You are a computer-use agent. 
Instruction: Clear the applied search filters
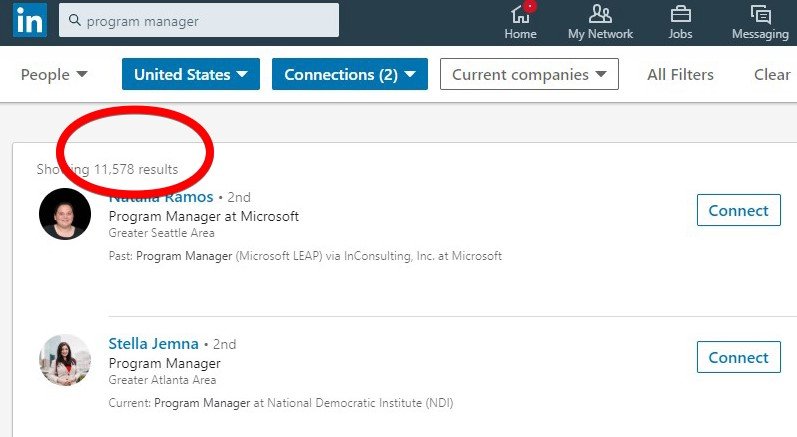pyautogui.click(x=772, y=75)
